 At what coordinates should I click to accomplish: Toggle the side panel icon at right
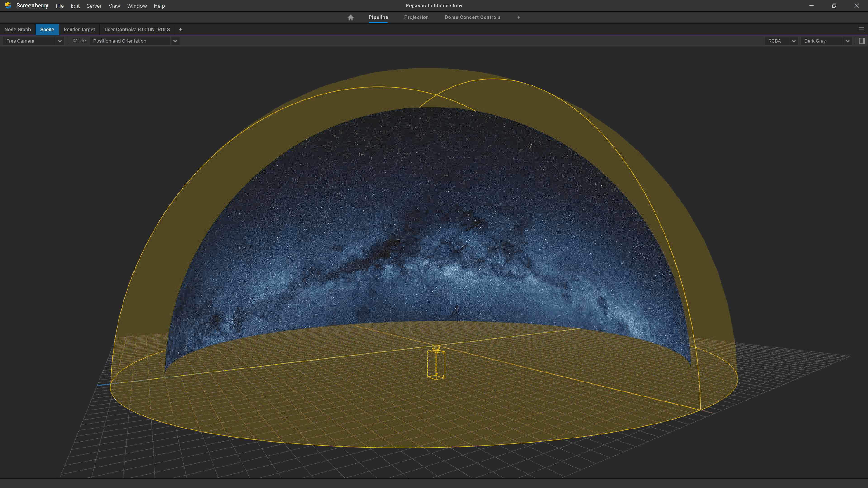click(x=862, y=41)
